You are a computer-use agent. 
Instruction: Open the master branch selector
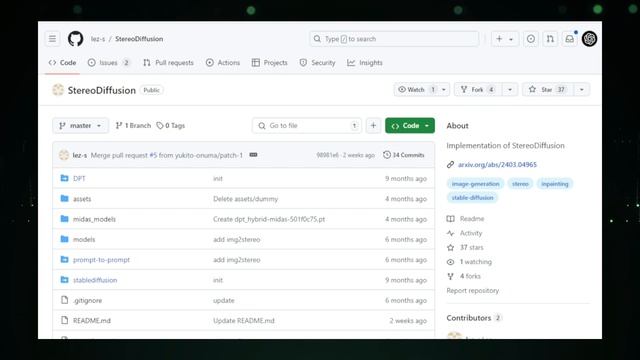click(80, 126)
